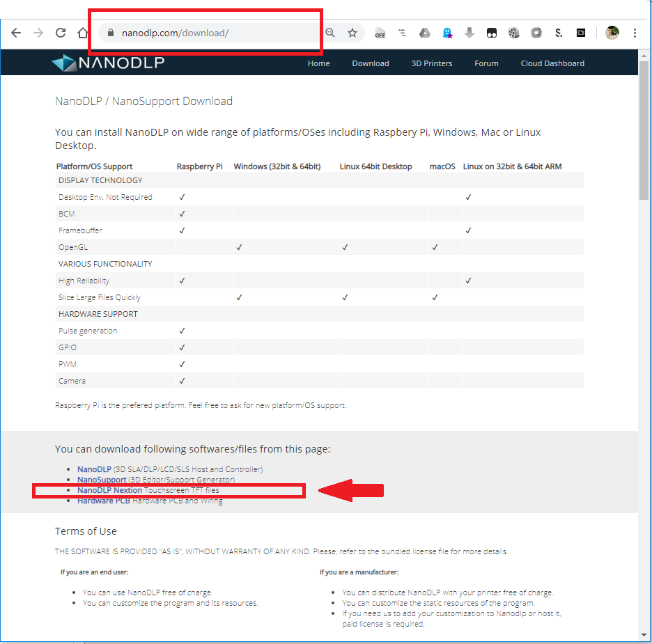Click the "OpenGL" row label
The width and height of the screenshot is (652, 644).
coord(73,246)
